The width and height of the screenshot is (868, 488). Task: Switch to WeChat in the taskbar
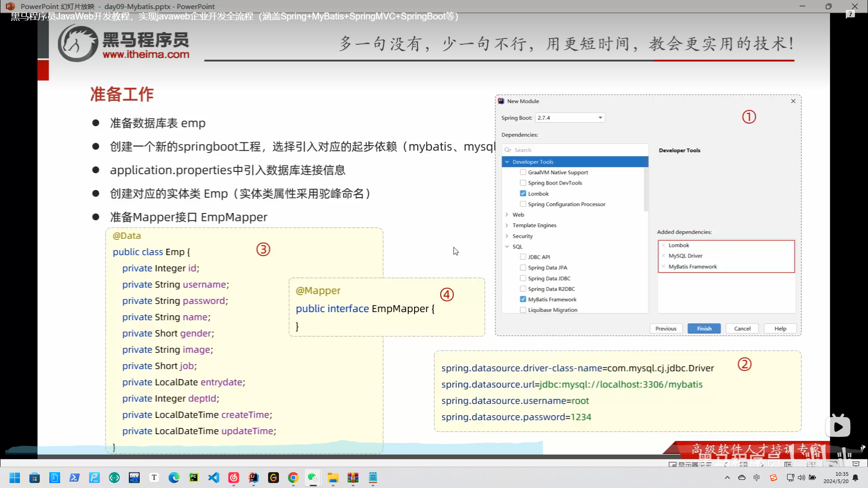(x=313, y=478)
